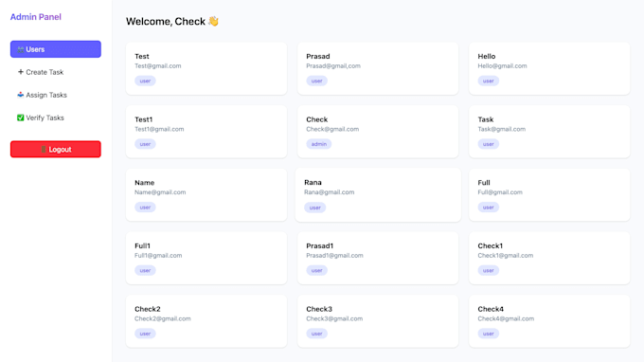Select the Rana user name
The height and width of the screenshot is (362, 644).
click(x=313, y=183)
